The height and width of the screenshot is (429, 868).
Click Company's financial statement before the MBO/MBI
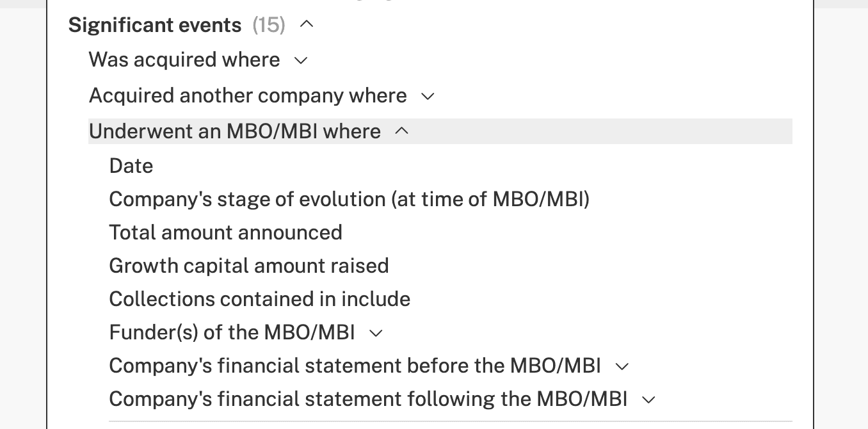pos(355,366)
